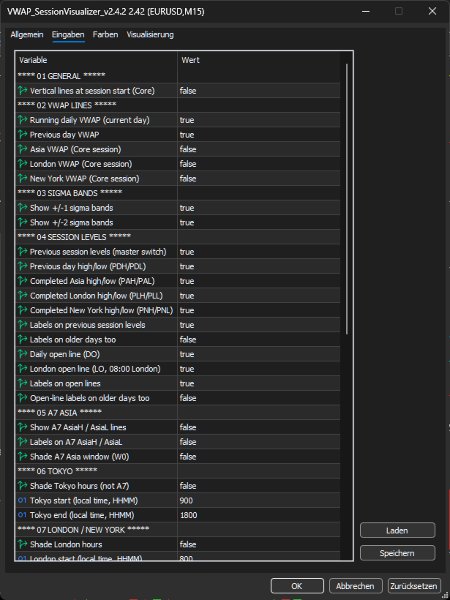The image size is (450, 600).
Task: Open value dropdown for Completed London high/low
Action: pos(259,295)
